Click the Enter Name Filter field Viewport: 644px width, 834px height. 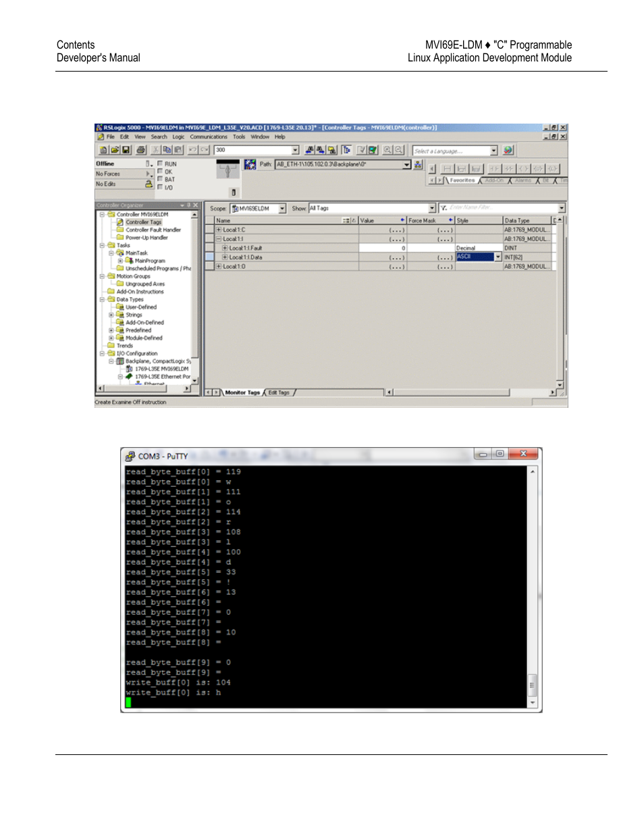coord(503,208)
